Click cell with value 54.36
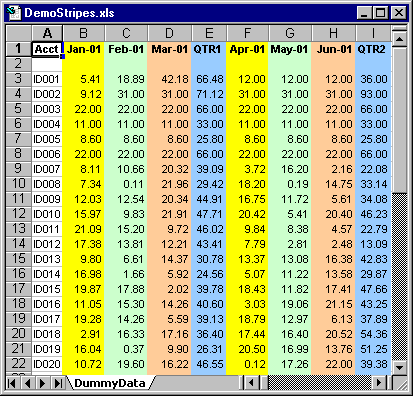The height and width of the screenshot is (396, 413). [373, 334]
